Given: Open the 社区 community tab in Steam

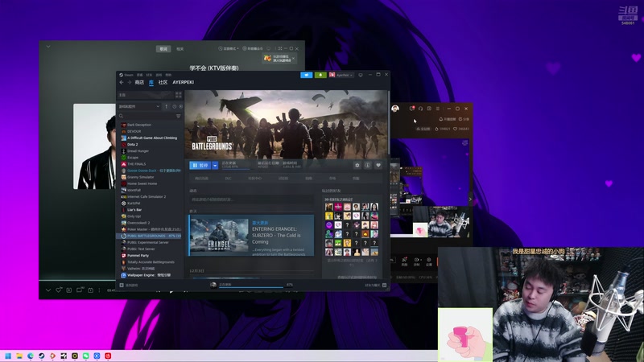Looking at the screenshot, I should [x=163, y=83].
